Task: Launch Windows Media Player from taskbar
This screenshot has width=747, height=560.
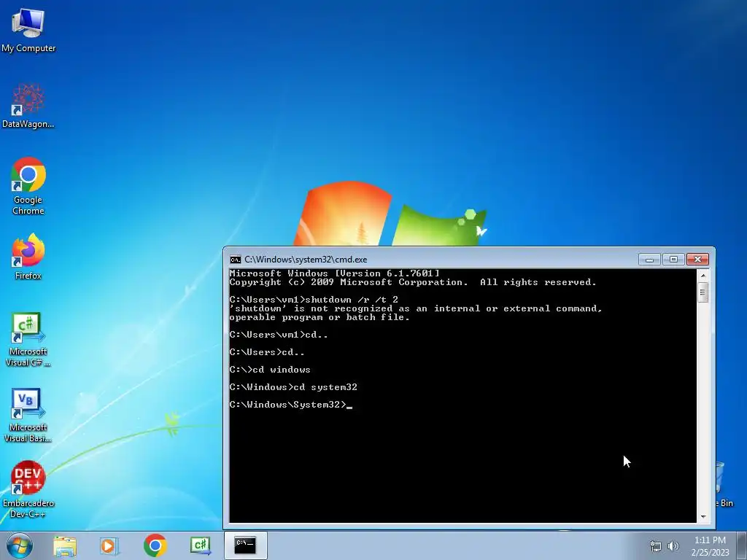Action: point(109,545)
